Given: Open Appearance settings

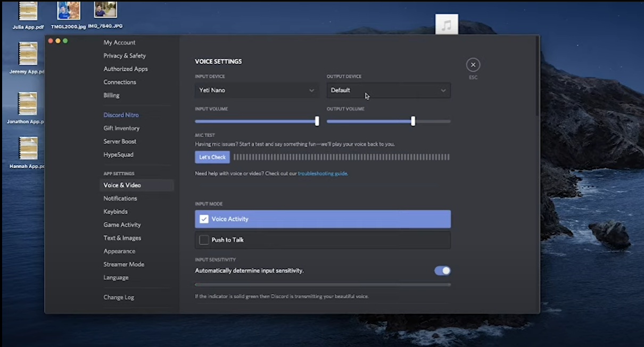Looking at the screenshot, I should coord(119,251).
